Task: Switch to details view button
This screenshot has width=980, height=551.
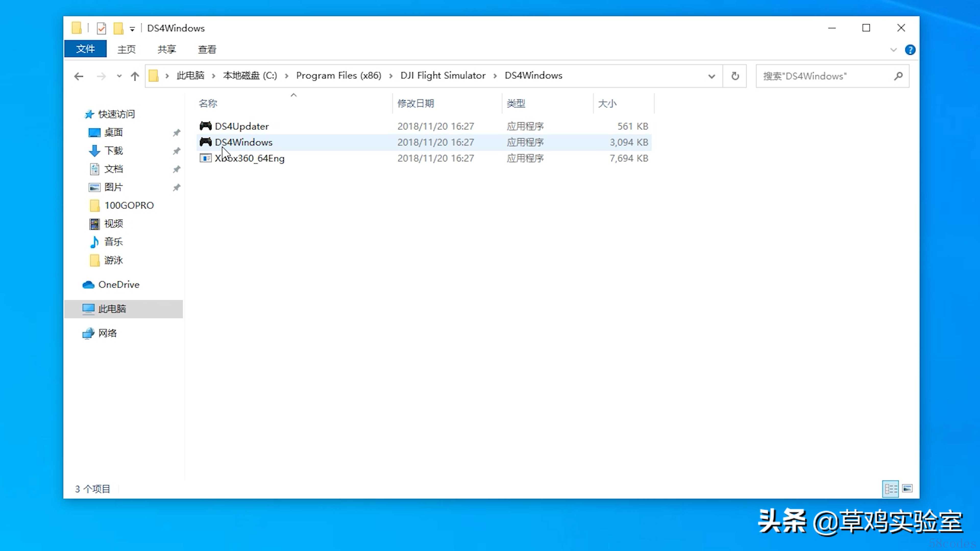Action: coord(890,488)
